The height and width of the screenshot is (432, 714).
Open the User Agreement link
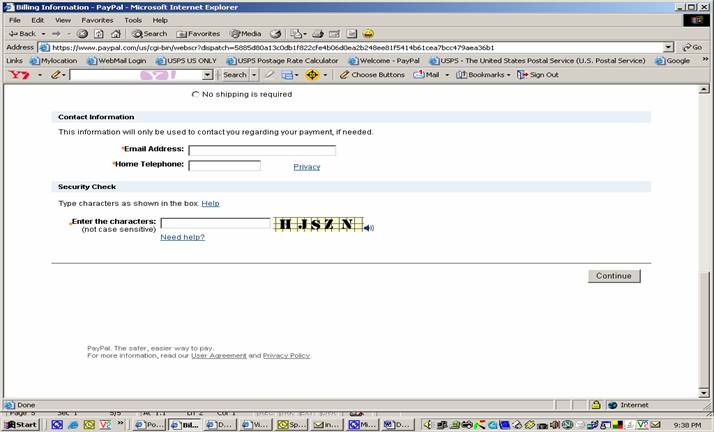pyautogui.click(x=218, y=356)
